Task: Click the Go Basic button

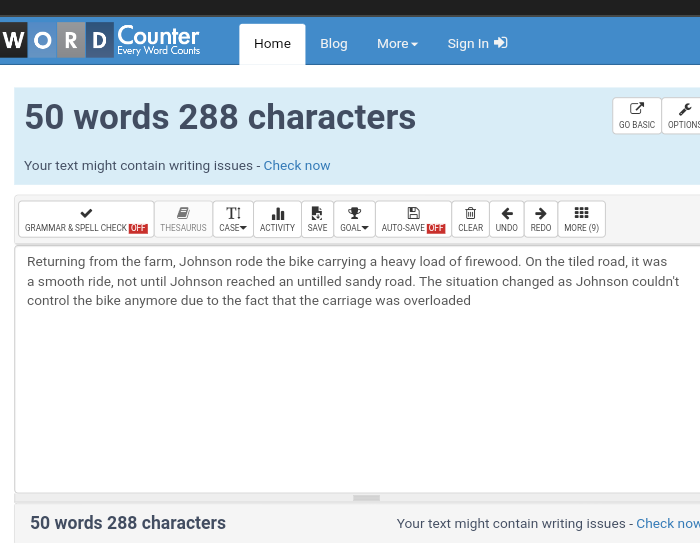Action: coord(637,116)
